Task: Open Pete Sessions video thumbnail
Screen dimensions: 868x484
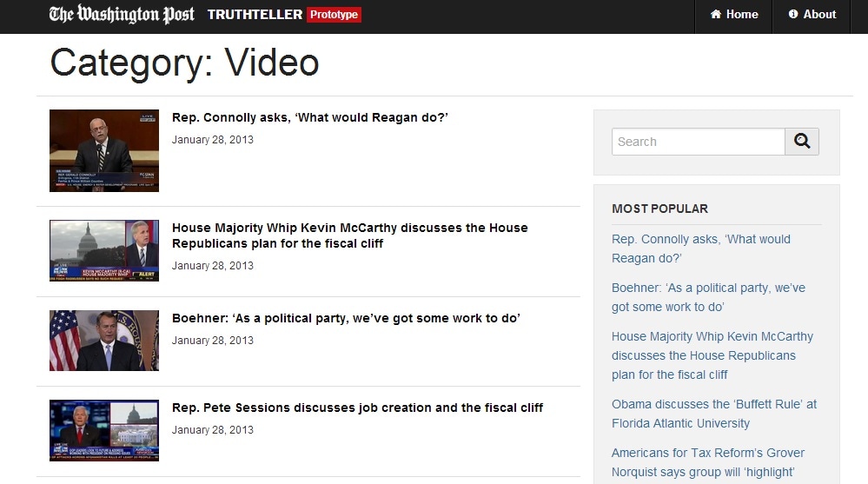Action: 104,430
